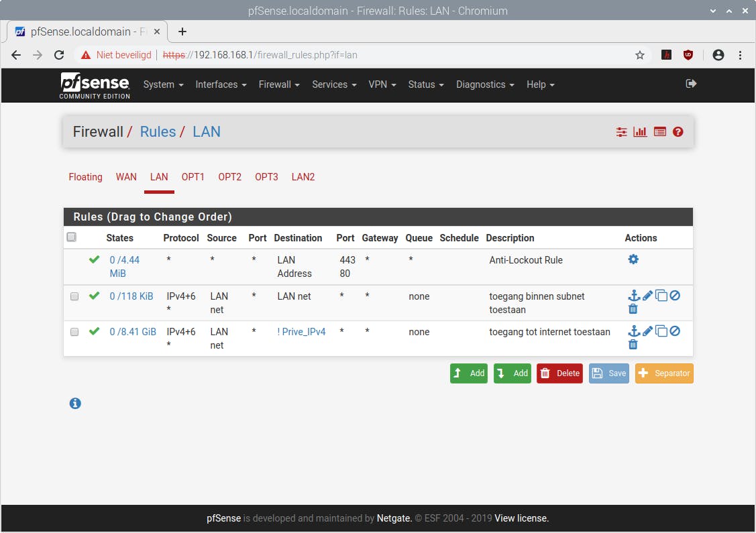Bookmark page with star icon

pyautogui.click(x=640, y=56)
